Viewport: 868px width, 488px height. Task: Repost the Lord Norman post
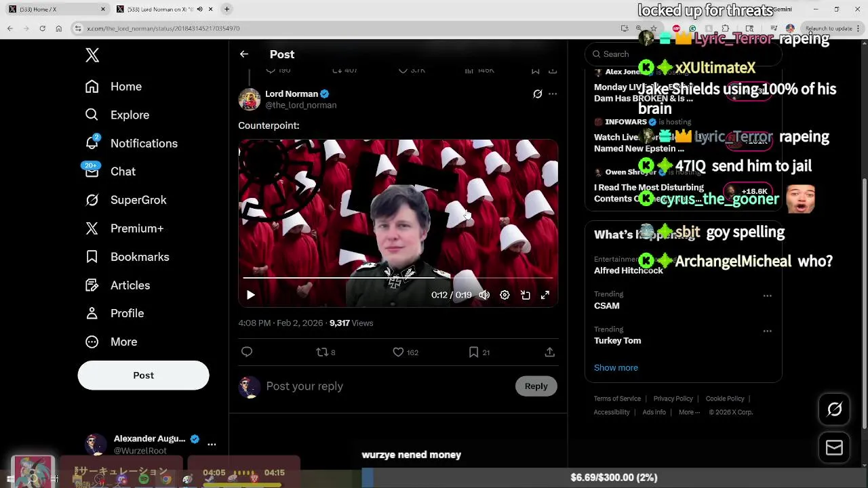coord(326,352)
